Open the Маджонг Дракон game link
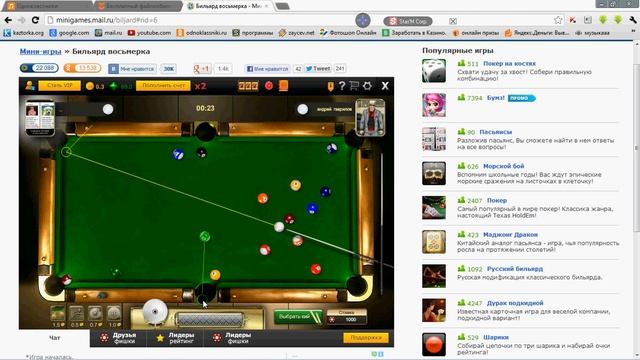The image size is (640, 360). click(x=510, y=235)
